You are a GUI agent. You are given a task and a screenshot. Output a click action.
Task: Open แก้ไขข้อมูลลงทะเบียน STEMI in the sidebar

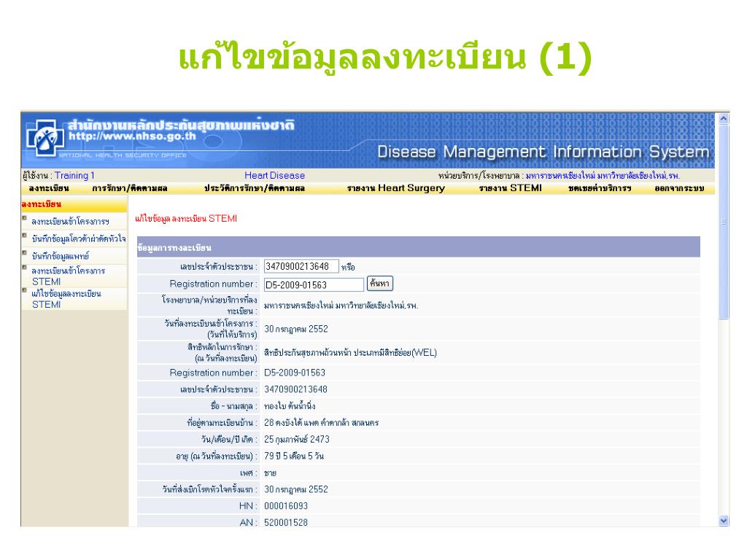pos(66,299)
